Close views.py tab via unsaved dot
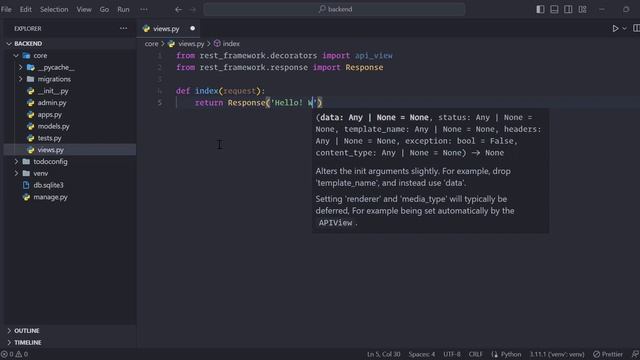The width and height of the screenshot is (640, 360). [x=193, y=29]
